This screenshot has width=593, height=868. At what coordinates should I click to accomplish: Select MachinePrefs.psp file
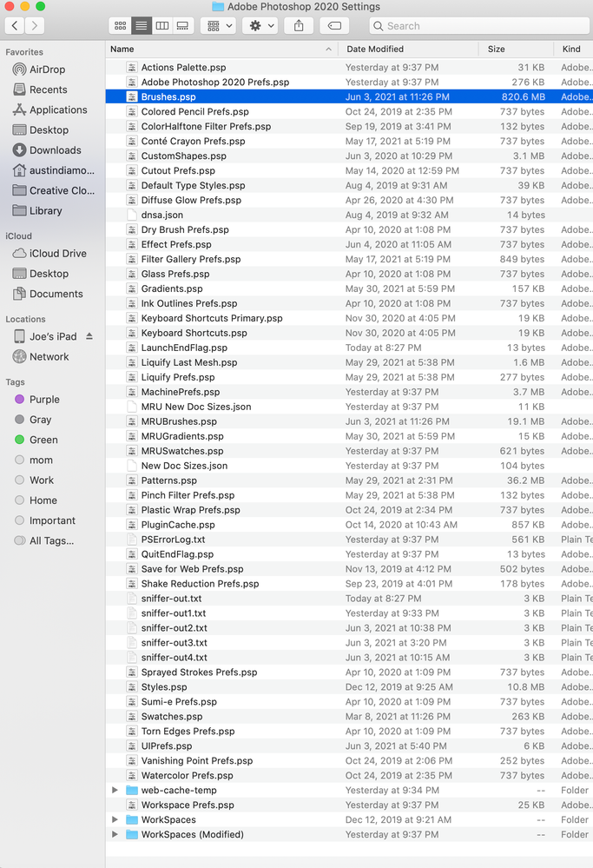(349, 392)
